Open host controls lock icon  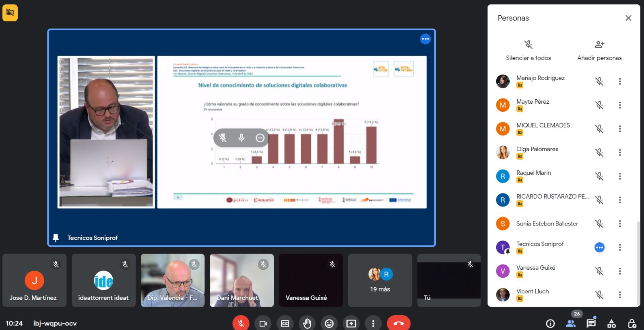632,323
